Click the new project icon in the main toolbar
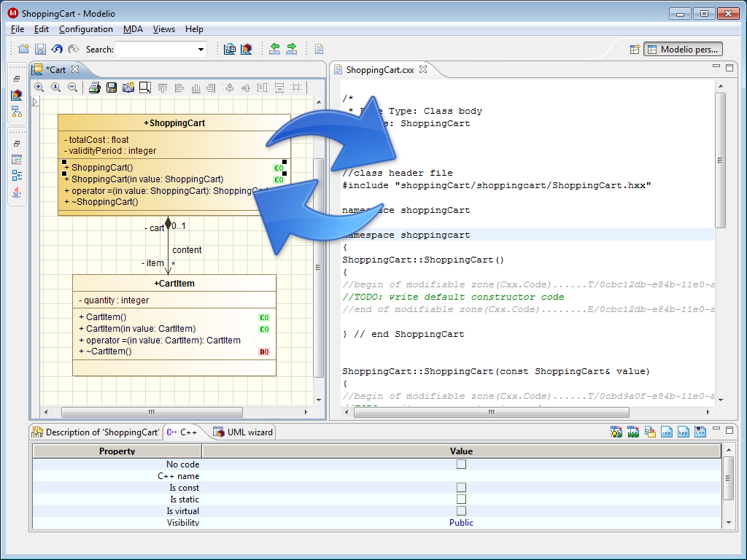Viewport: 747px width, 560px height. pyautogui.click(x=23, y=49)
